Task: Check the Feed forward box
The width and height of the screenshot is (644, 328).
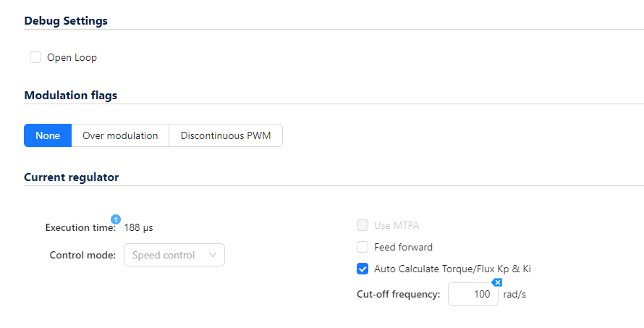Action: (363, 247)
